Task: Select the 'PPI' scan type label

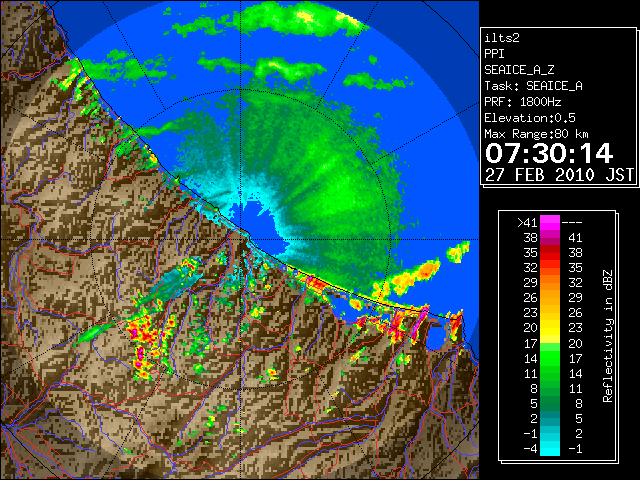Action: [494, 54]
